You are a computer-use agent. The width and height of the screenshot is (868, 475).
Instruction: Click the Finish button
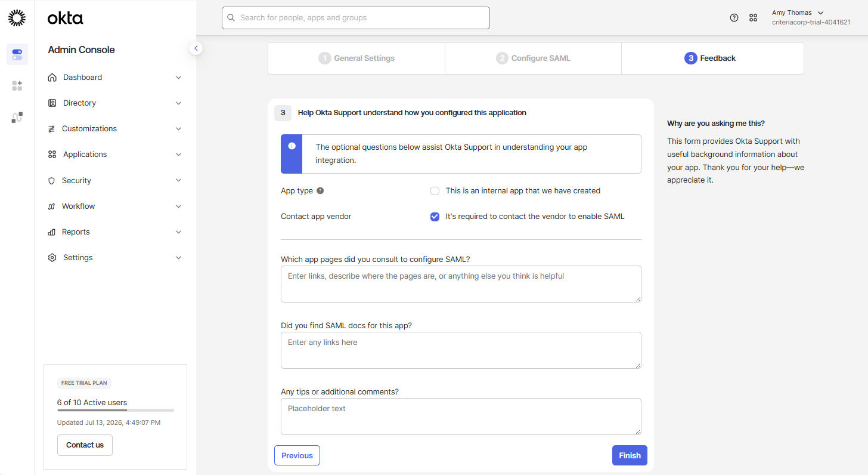630,455
